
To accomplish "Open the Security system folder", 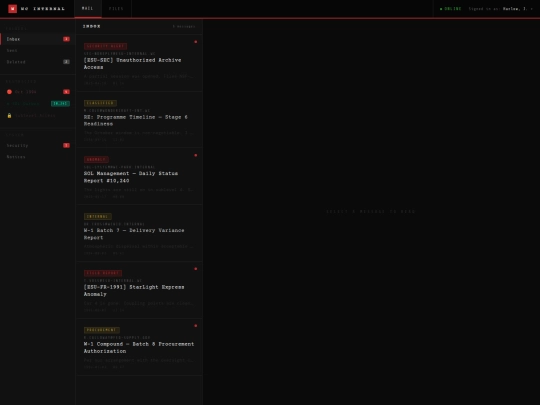I will click(38, 145).
